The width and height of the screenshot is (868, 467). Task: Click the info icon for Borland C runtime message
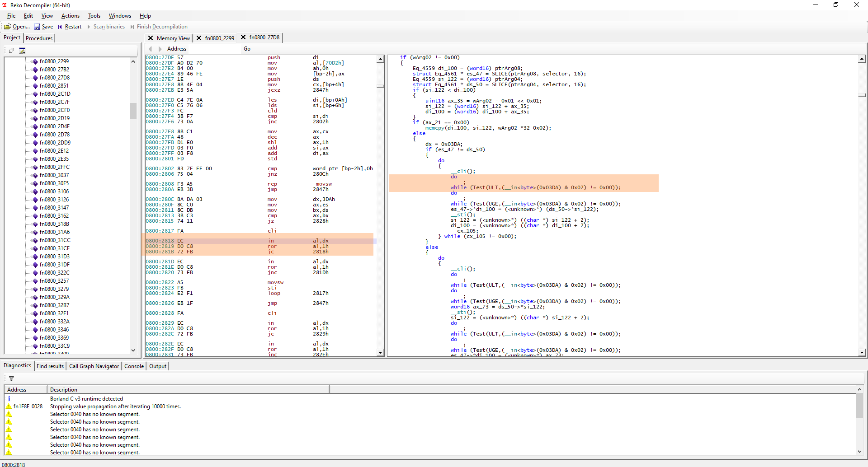pyautogui.click(x=9, y=398)
